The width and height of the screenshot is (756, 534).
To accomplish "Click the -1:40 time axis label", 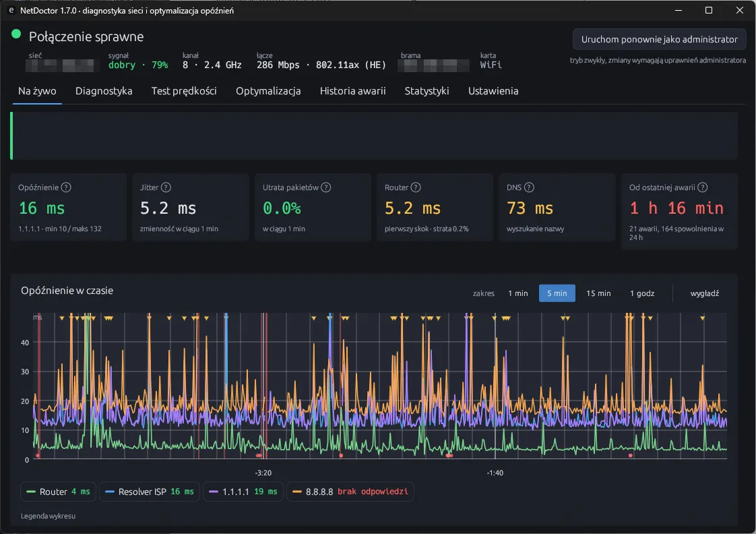I will click(495, 473).
